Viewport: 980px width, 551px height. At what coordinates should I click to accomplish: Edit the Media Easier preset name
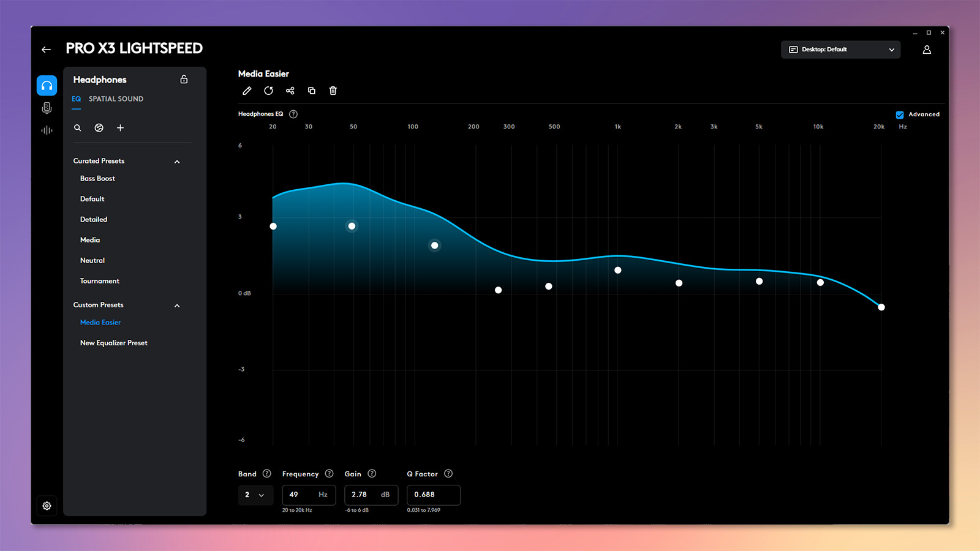[247, 91]
